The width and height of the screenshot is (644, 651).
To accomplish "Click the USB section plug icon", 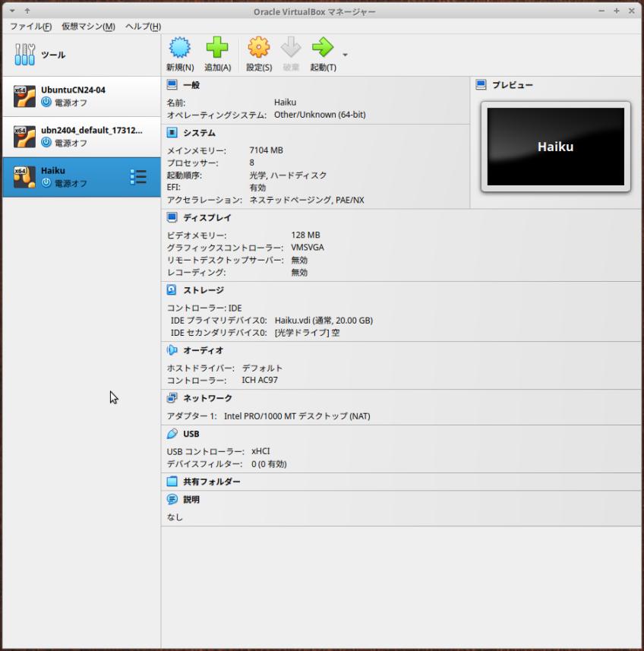I will 172,434.
